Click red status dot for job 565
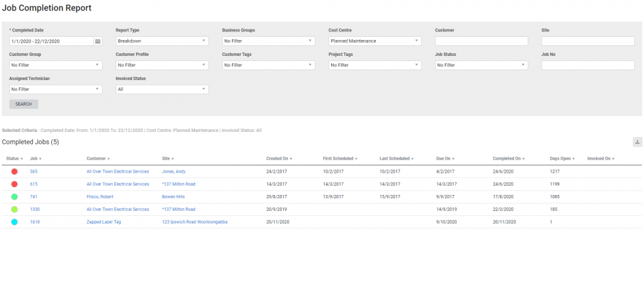Viewport: 644px width, 302px height. 14,171
